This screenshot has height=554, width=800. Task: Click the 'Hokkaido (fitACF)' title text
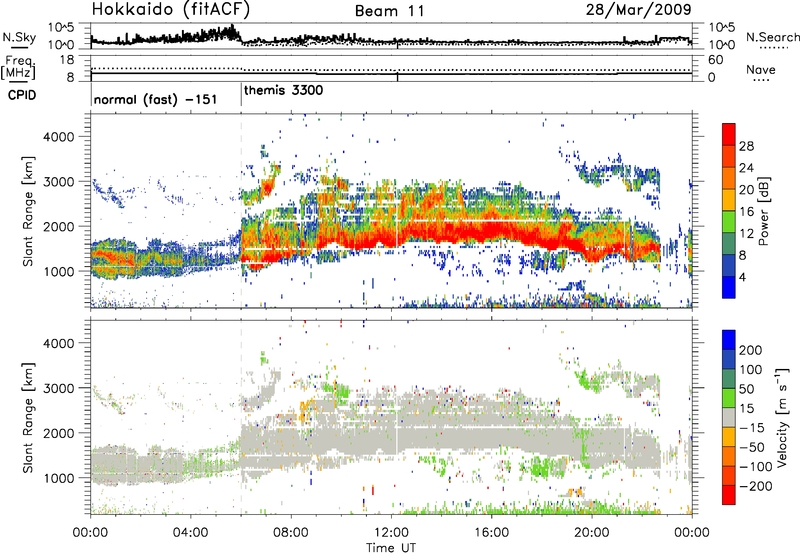click(x=171, y=9)
